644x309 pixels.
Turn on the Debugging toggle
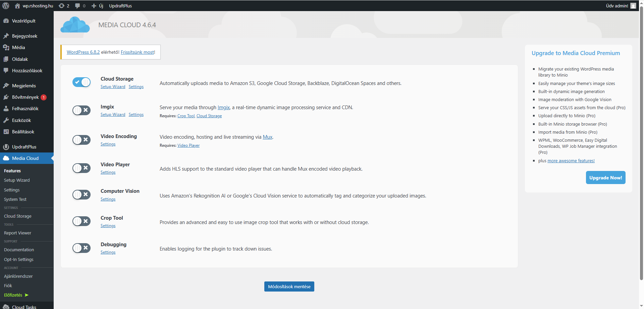pos(82,248)
